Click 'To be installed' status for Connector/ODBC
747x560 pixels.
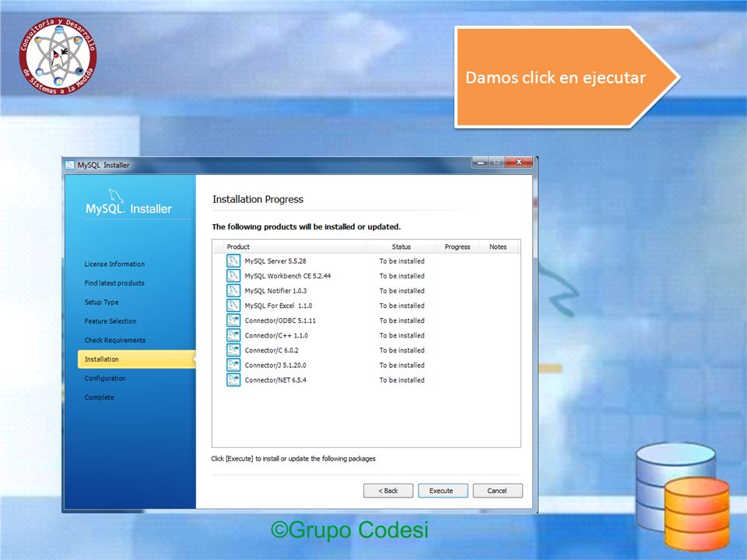402,320
